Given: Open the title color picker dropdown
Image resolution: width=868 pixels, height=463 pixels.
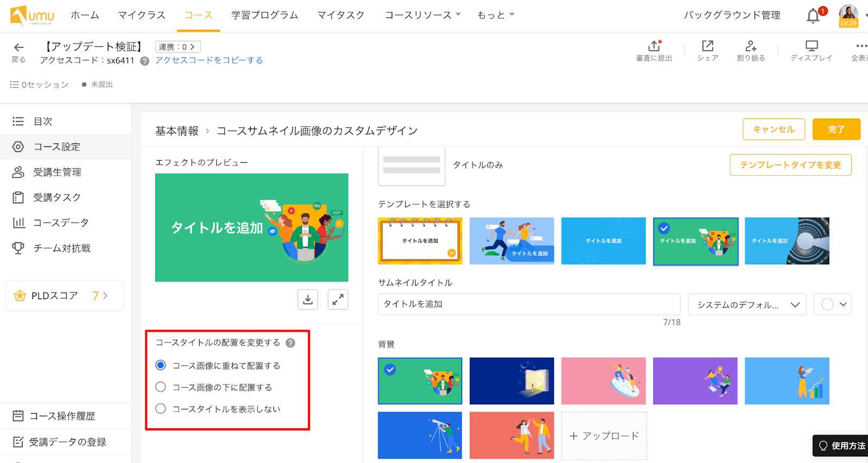Looking at the screenshot, I should [x=833, y=305].
